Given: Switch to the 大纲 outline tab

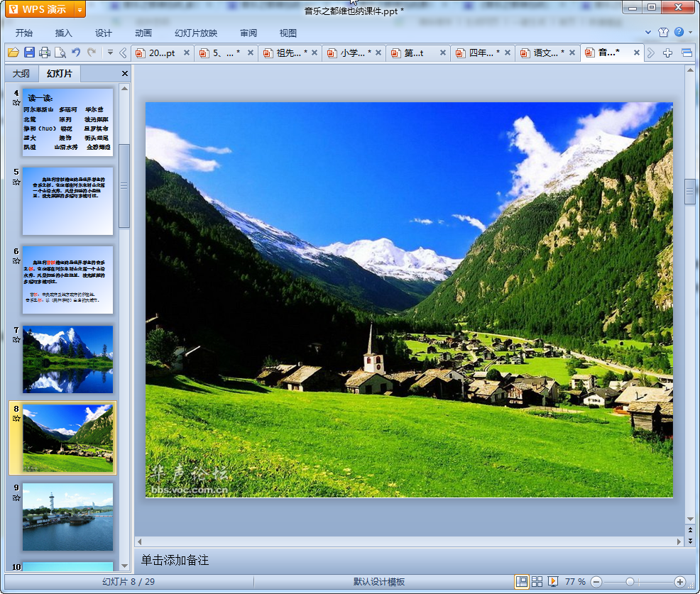Looking at the screenshot, I should [21, 74].
